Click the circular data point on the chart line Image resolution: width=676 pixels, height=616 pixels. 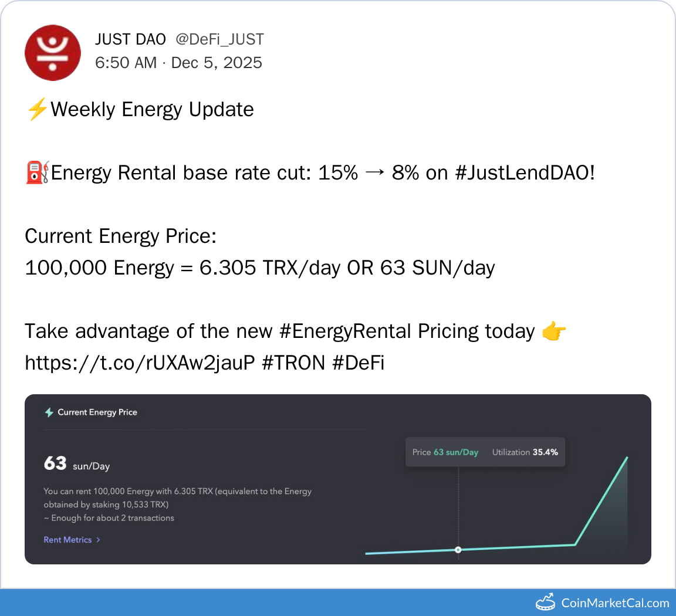click(458, 550)
